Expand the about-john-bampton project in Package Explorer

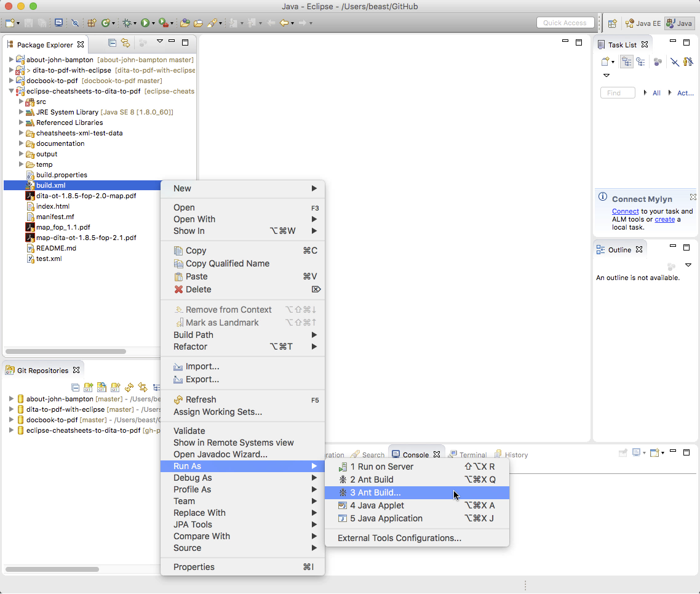11,59
